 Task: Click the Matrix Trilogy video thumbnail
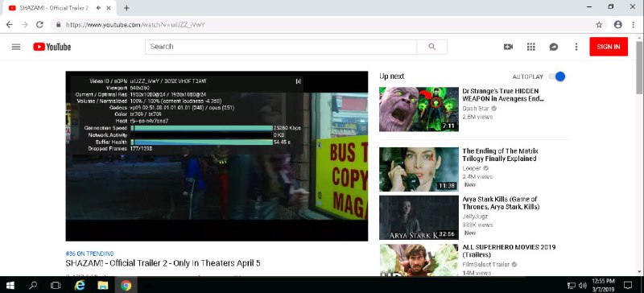[x=419, y=169]
